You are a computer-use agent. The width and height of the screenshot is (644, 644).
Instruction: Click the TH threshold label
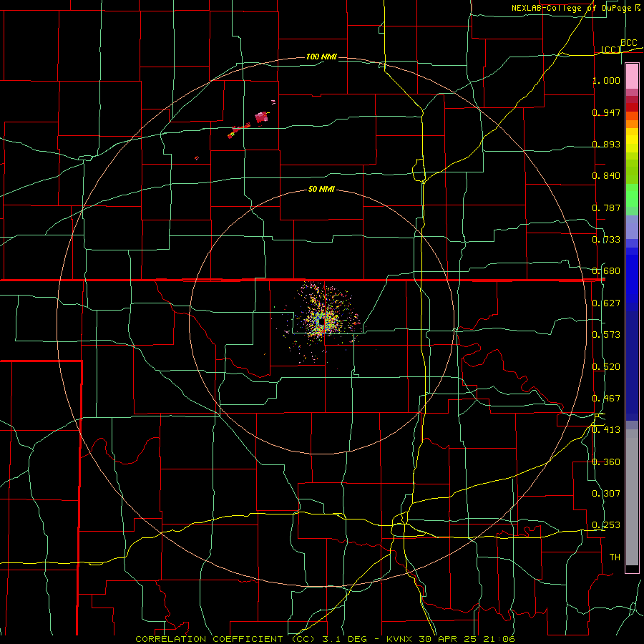pyautogui.click(x=615, y=557)
